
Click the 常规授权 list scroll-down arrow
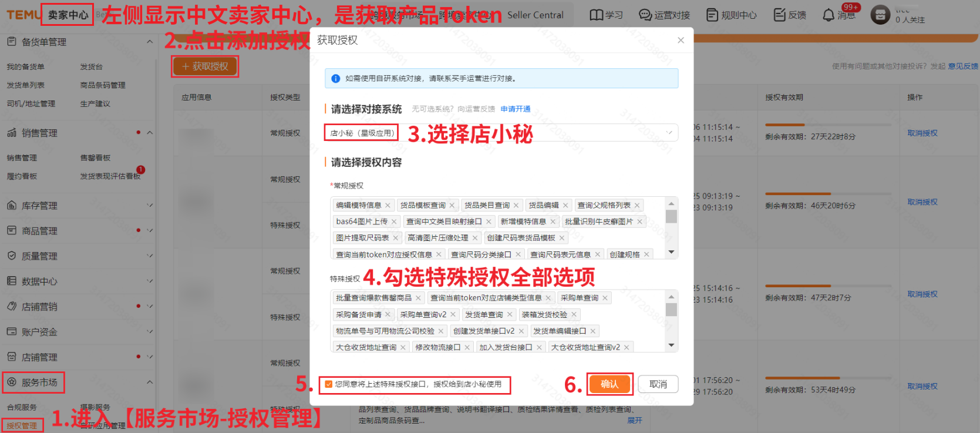point(672,252)
